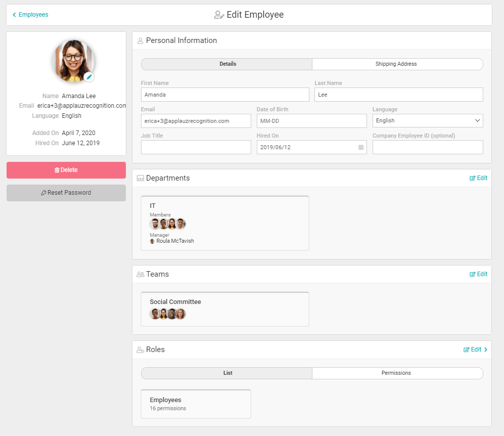The width and height of the screenshot is (504, 436).
Task: Click the Teams section header icon
Action: pos(140,274)
